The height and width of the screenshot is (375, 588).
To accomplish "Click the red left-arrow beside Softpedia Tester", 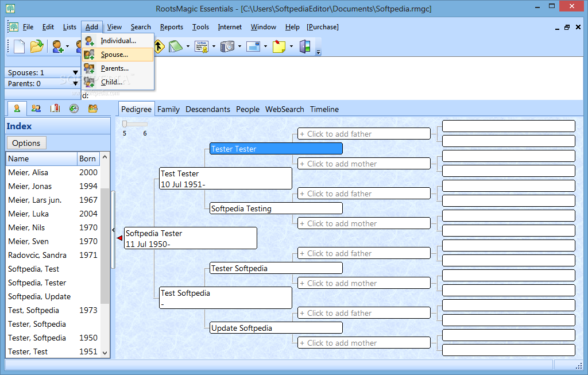I will [119, 238].
